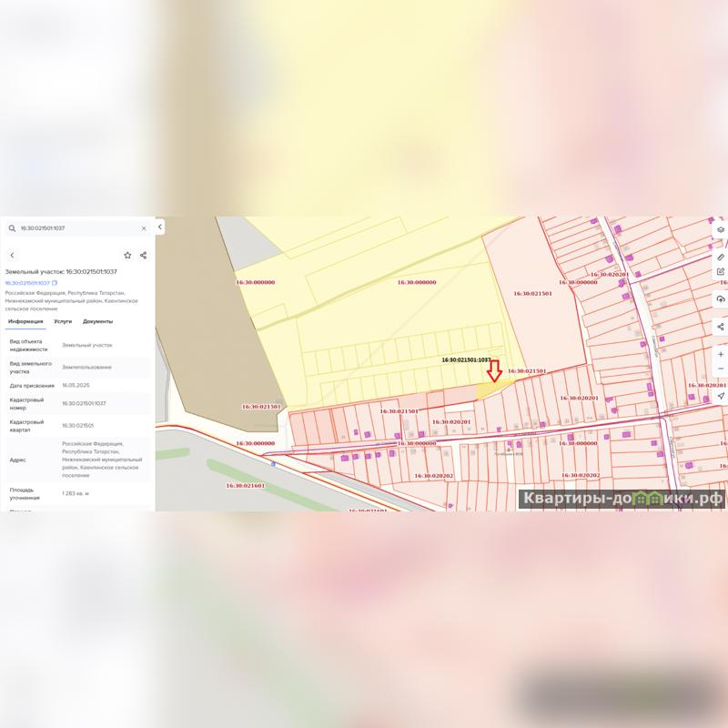Click the cloud upload icon
The height and width of the screenshot is (728, 728).
721,299
